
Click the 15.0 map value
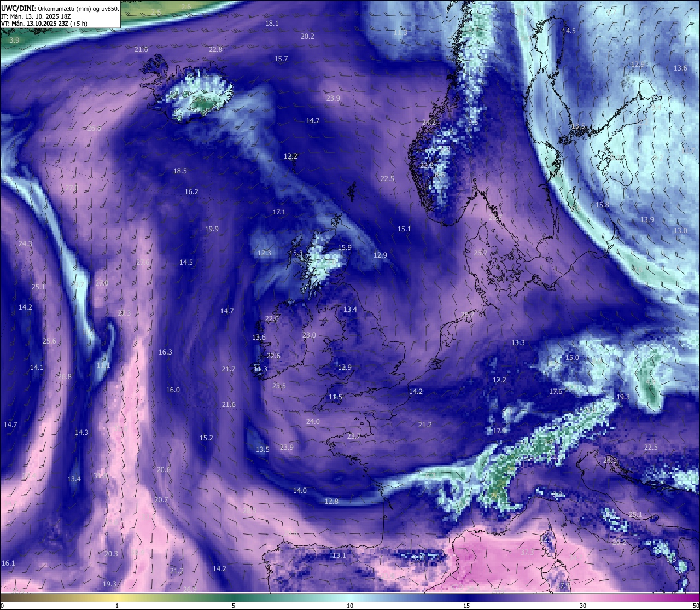pyautogui.click(x=571, y=358)
